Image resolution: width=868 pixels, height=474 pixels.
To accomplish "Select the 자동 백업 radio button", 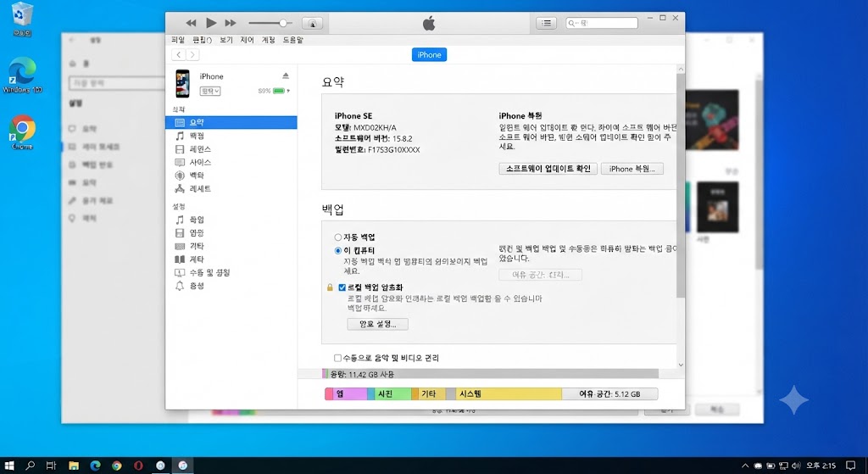I will [337, 237].
